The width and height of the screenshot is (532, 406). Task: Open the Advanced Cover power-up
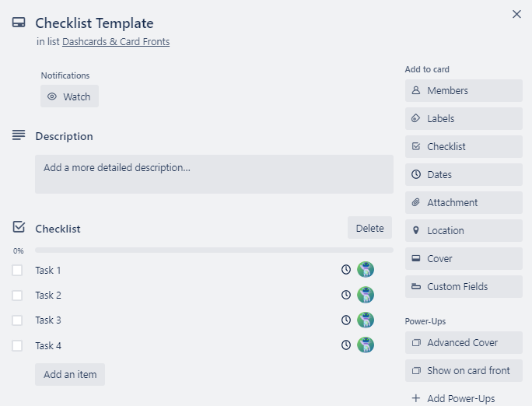tap(464, 343)
